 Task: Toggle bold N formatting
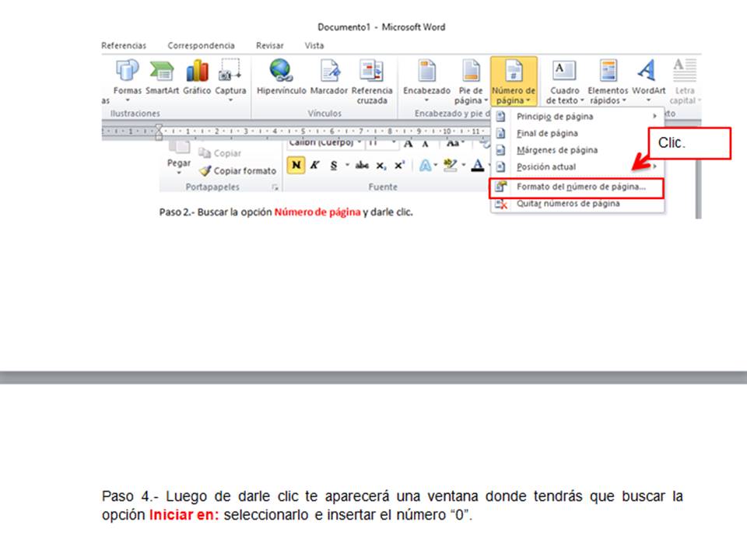tap(296, 165)
